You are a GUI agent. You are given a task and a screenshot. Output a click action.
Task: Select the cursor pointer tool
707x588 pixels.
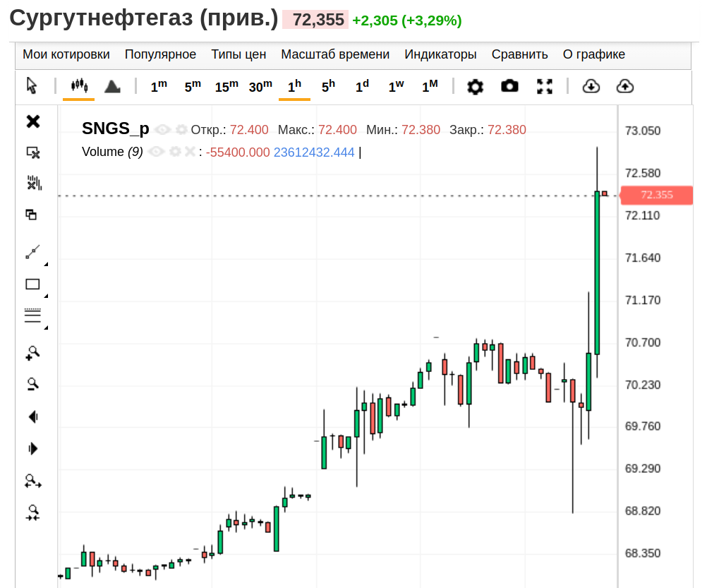pos(32,85)
